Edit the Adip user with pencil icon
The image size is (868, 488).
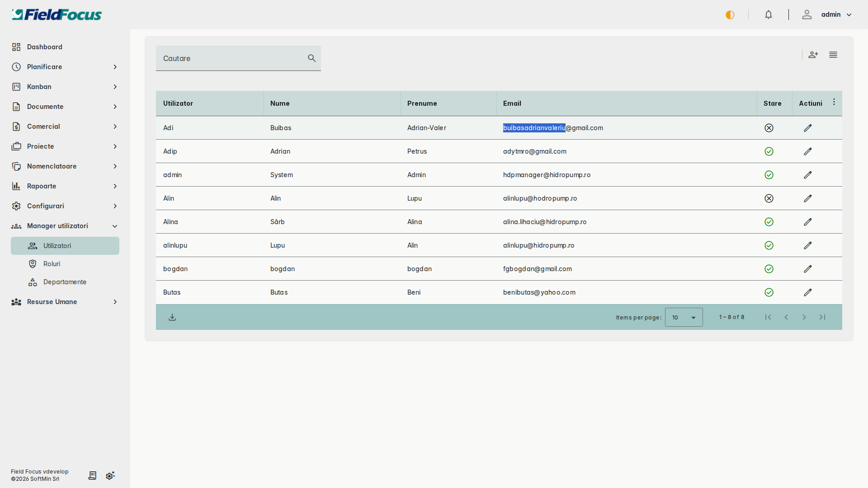point(808,151)
